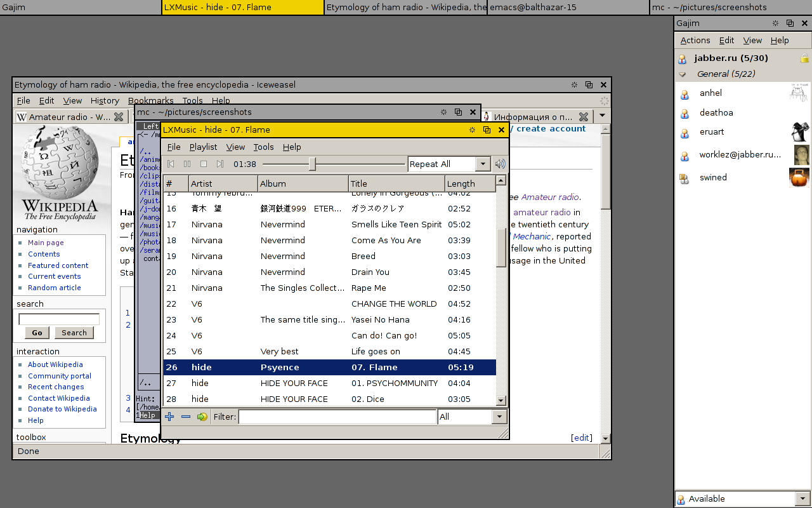Viewport: 812px width, 508px height.
Task: Open the Repeat All mode dropdown
Action: point(483,164)
